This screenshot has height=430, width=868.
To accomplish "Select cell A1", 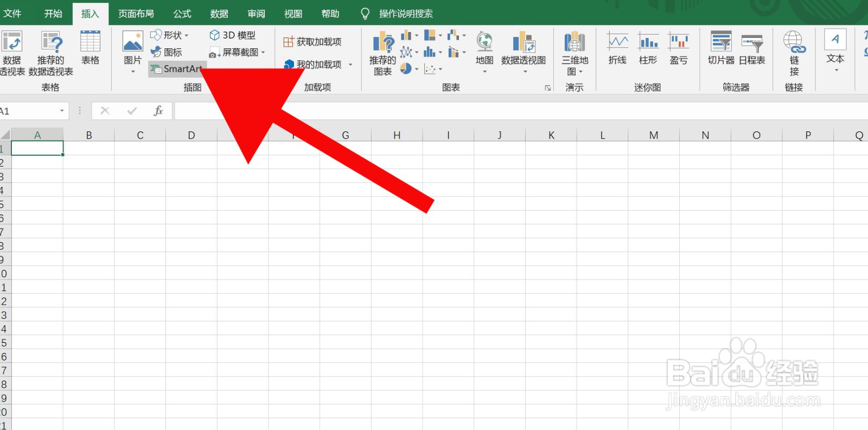I will click(37, 148).
